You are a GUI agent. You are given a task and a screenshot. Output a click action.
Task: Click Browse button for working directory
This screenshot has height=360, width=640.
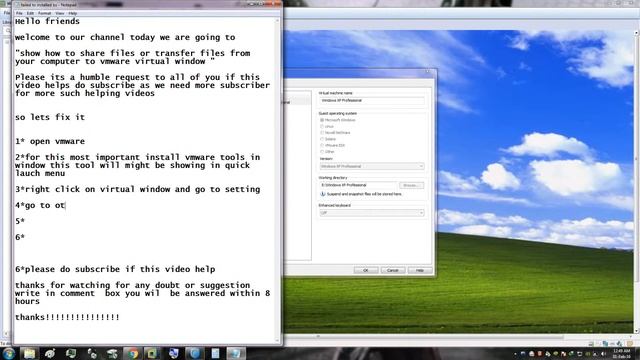(x=411, y=185)
